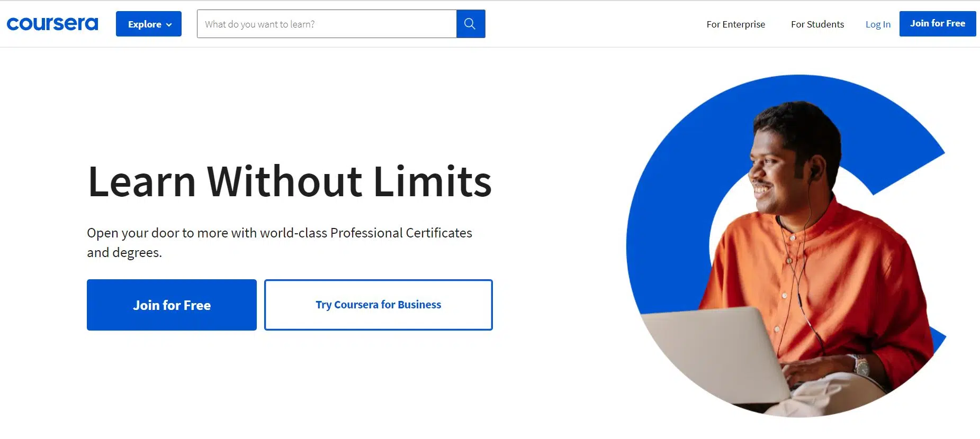Open the For Students page
Image resolution: width=980 pixels, height=439 pixels.
(x=816, y=24)
